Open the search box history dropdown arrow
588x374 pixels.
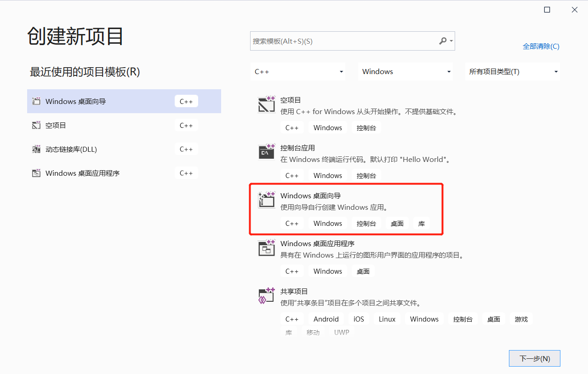(x=451, y=41)
